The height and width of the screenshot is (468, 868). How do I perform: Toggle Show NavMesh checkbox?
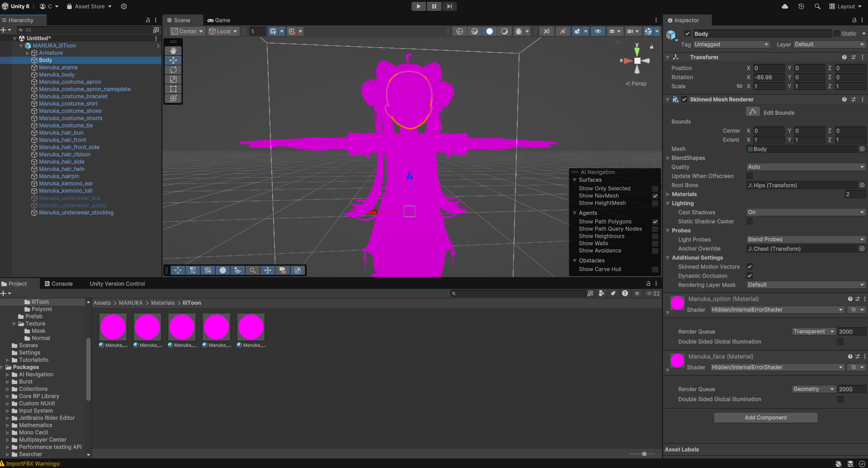[x=655, y=196]
